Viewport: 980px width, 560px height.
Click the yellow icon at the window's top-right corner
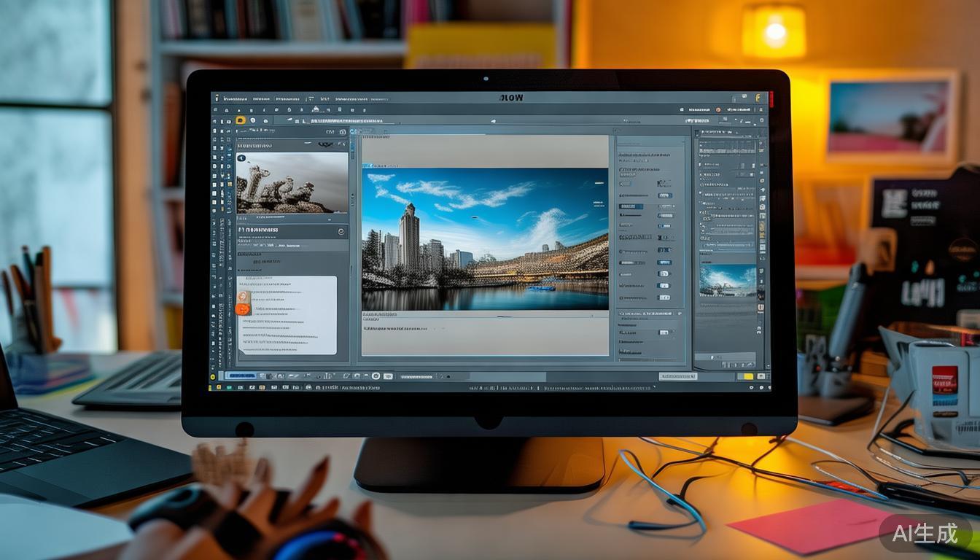point(758,97)
